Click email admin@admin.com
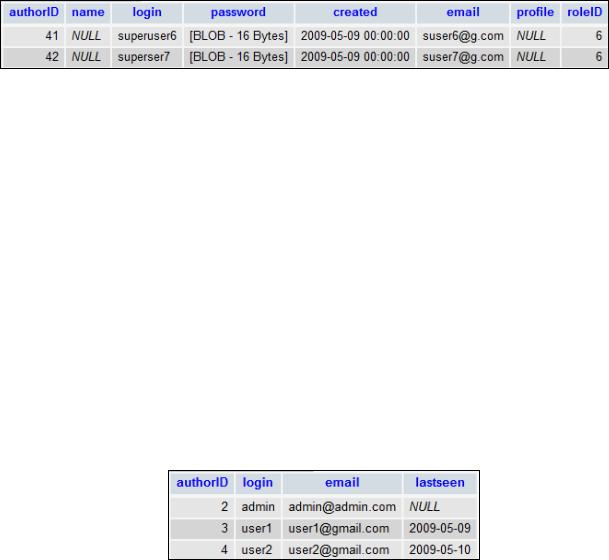609x560 pixels. pos(342,506)
